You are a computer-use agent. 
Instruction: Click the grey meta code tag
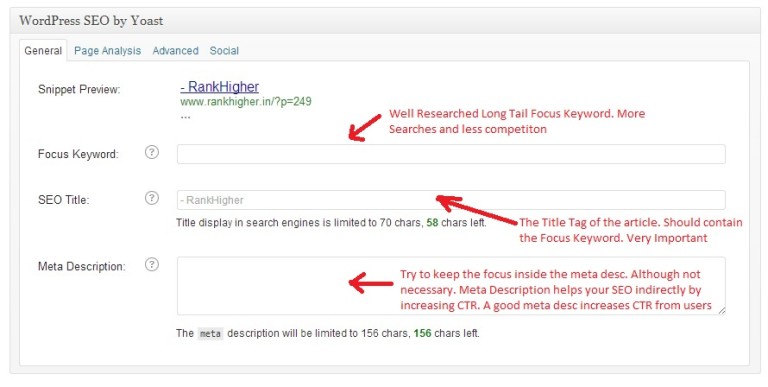210,334
